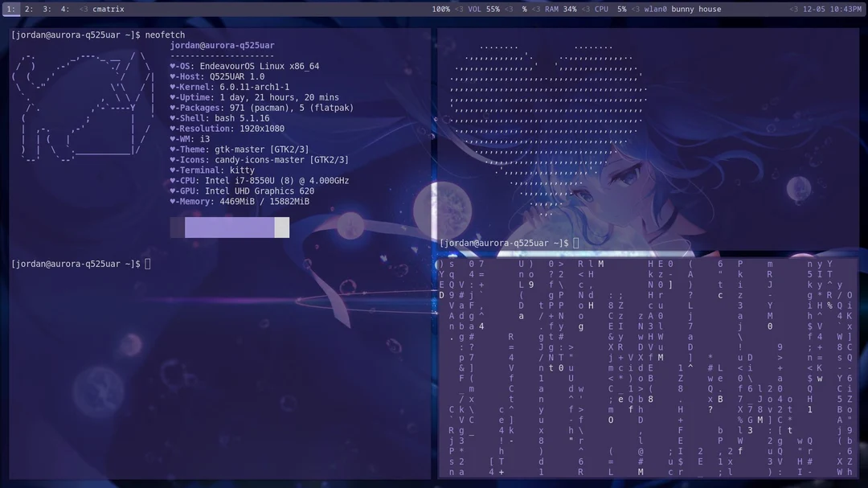This screenshot has width=868, height=488.
Task: Click the bottom-left shell prompt
Action: click(76, 263)
